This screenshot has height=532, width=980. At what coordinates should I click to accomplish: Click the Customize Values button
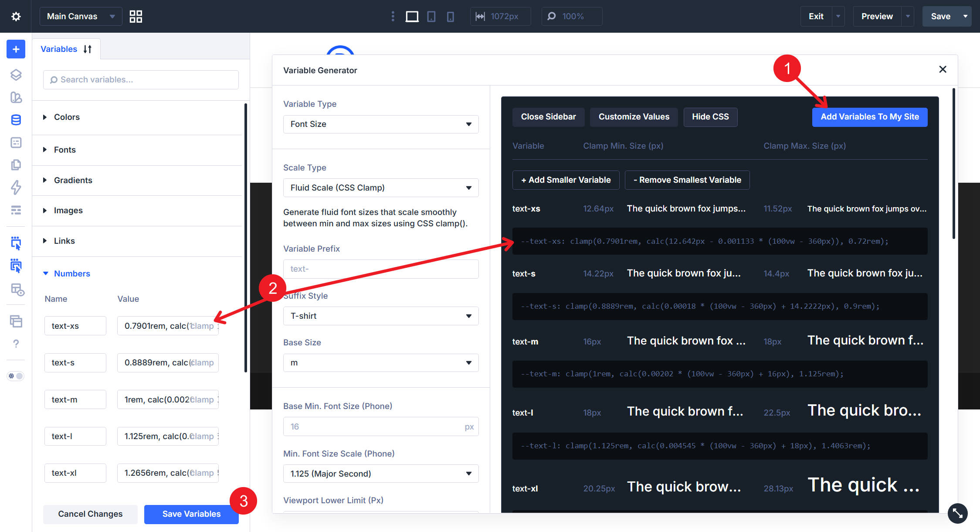click(634, 117)
